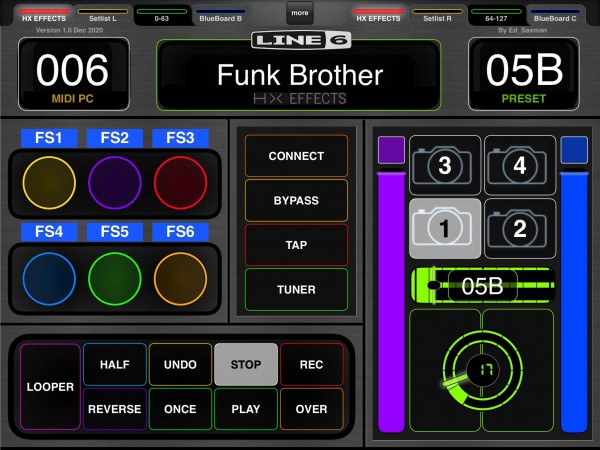
Task: Toggle green FS5 footswitch
Action: point(115,279)
